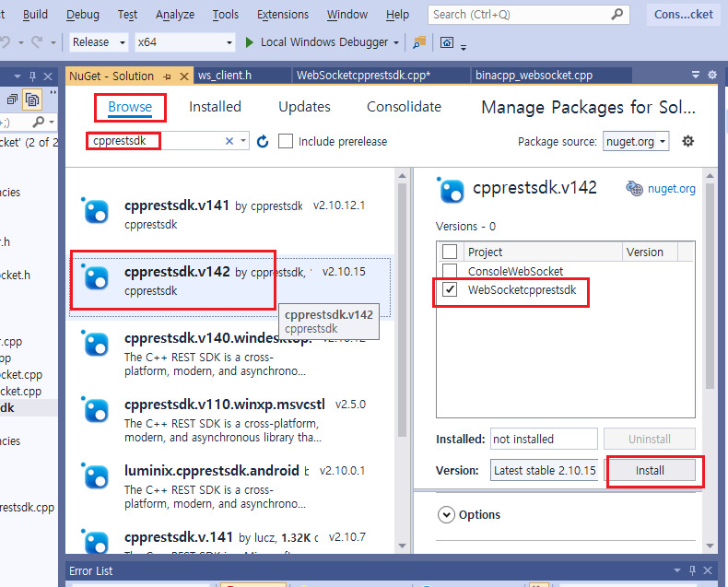728x587 pixels.
Task: Click the green Start Debugging play icon
Action: pos(250,42)
